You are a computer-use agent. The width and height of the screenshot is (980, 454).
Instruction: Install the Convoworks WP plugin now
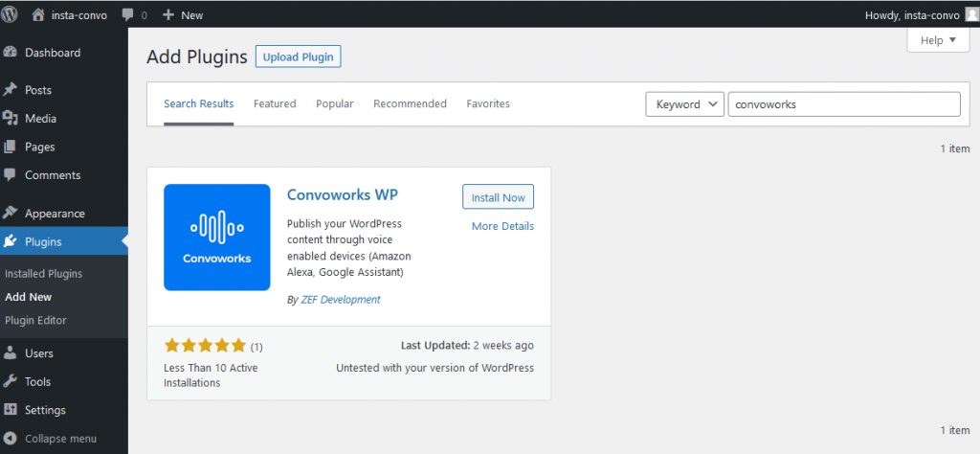498,197
